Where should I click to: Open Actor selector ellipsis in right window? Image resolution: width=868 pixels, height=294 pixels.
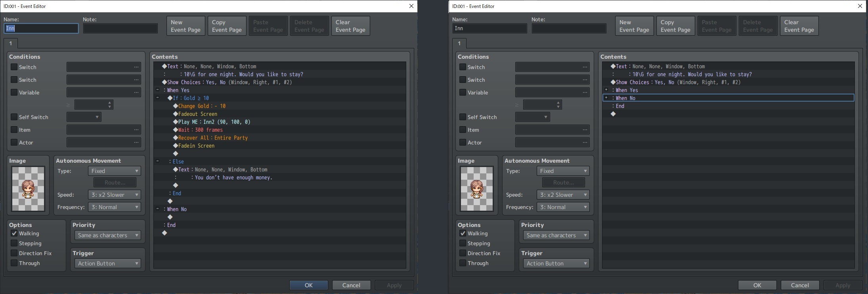[585, 142]
